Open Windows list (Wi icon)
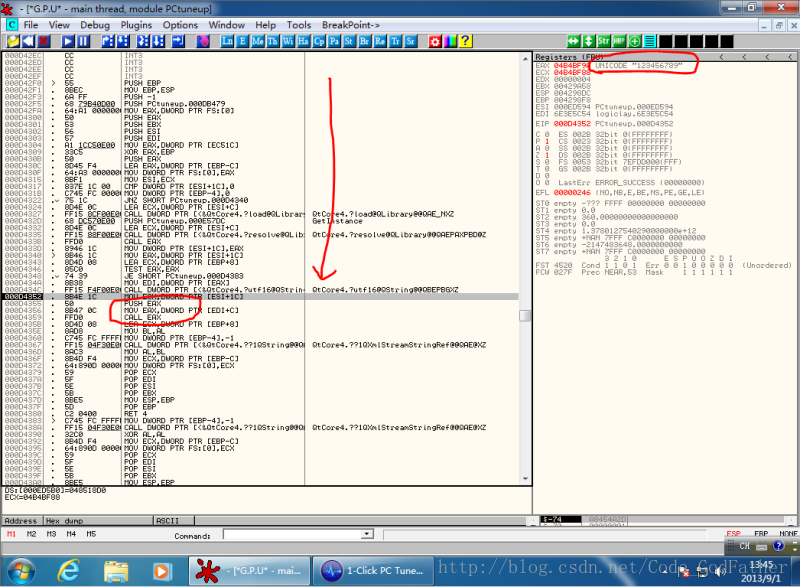Image resolution: width=800 pixels, height=587 pixels. (288, 41)
